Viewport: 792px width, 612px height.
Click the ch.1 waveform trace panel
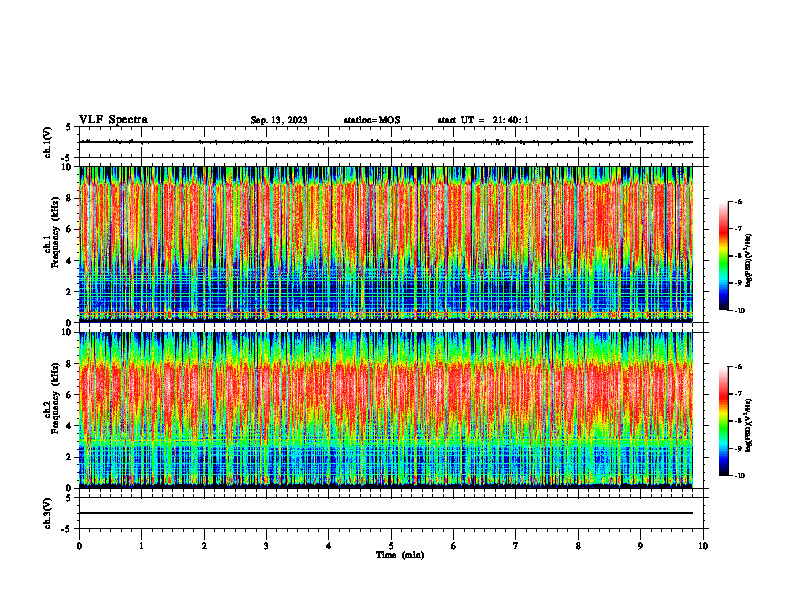click(x=391, y=142)
